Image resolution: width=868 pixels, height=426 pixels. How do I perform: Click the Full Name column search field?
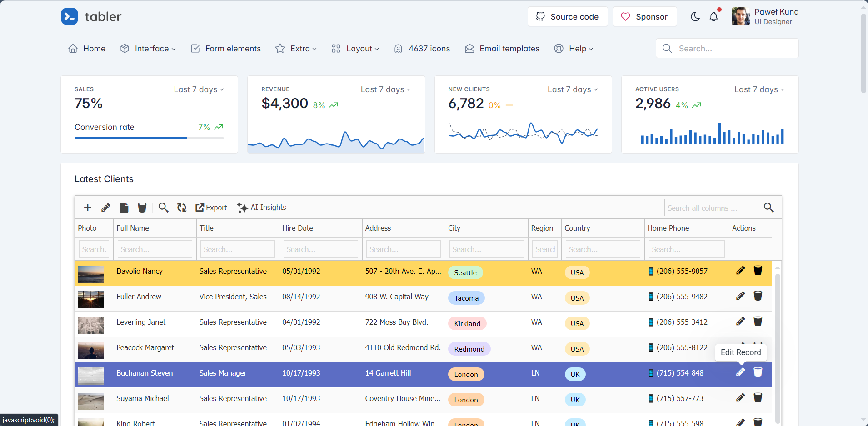[155, 249]
